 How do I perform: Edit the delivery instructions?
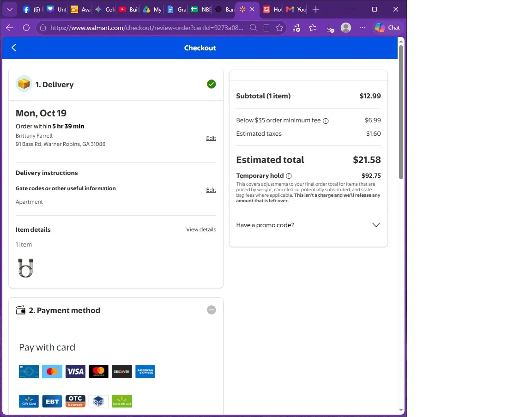(x=211, y=190)
